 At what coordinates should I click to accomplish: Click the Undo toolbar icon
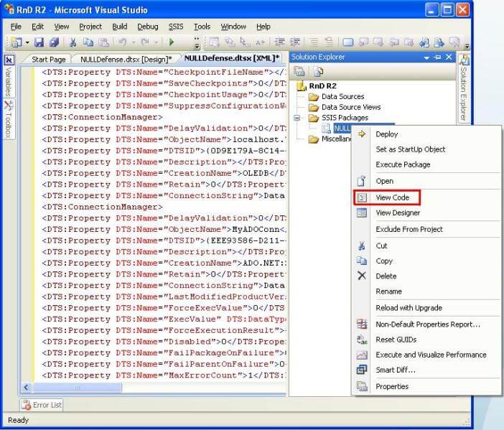123,42
